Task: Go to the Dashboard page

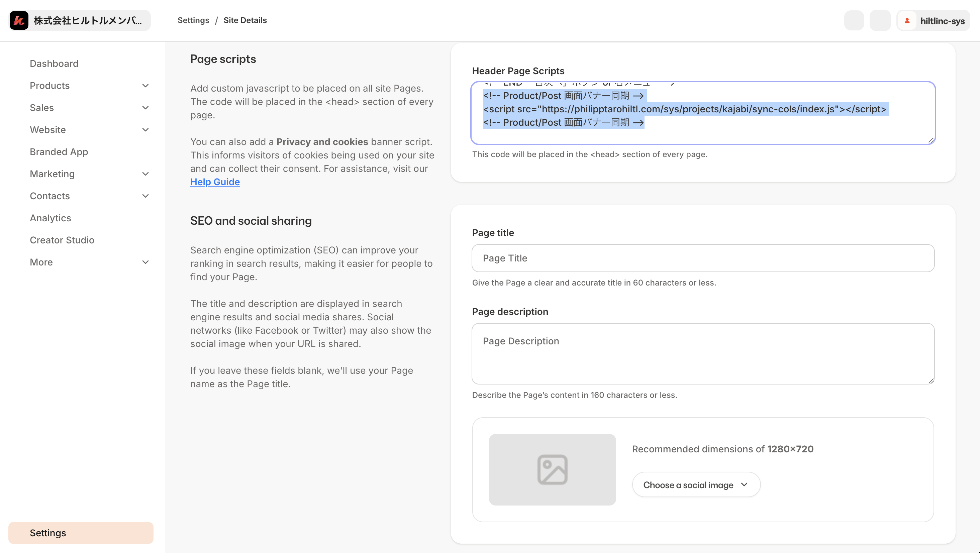Action: pos(54,64)
